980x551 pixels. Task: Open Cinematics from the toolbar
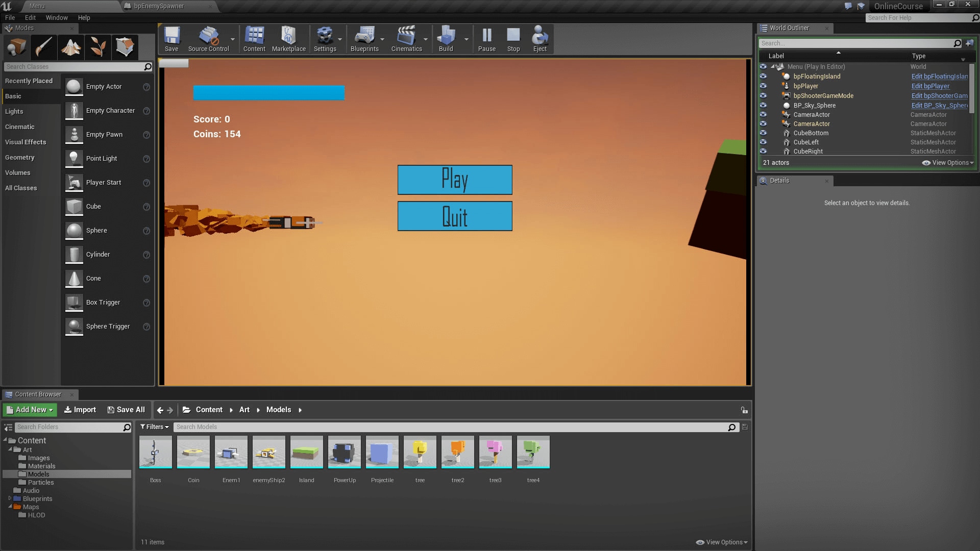[x=406, y=38]
